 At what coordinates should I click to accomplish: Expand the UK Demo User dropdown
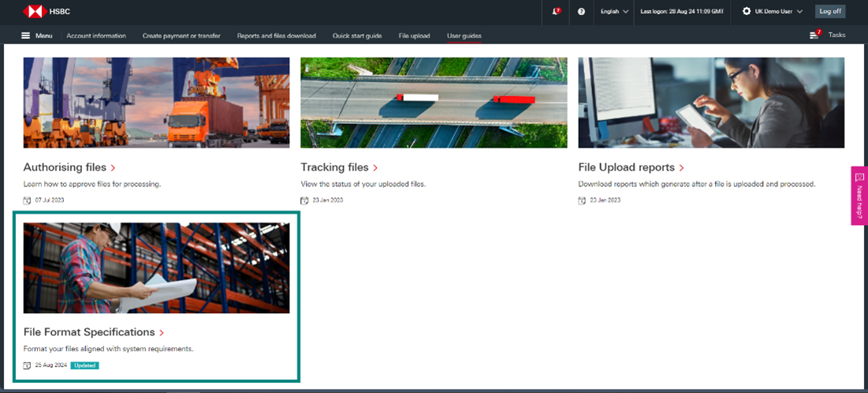778,11
